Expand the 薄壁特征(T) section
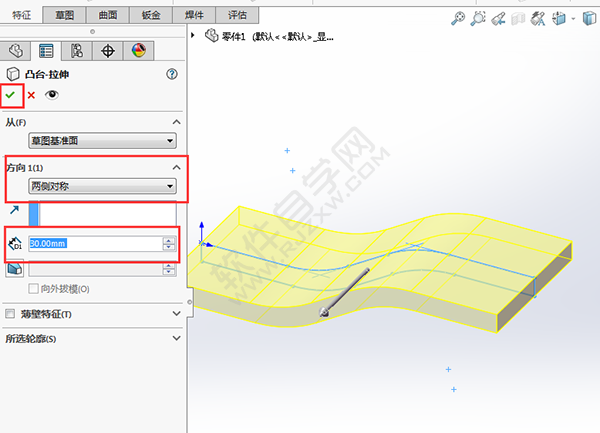 176,314
